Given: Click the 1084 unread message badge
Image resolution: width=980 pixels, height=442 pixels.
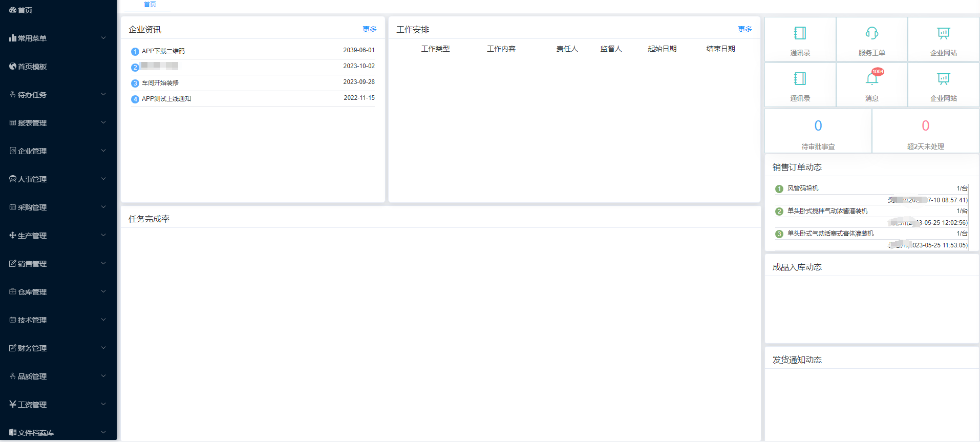Looking at the screenshot, I should pos(878,72).
